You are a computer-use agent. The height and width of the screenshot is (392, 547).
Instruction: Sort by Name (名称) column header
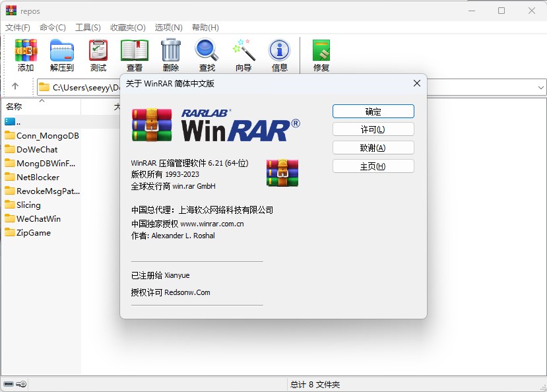(41, 106)
